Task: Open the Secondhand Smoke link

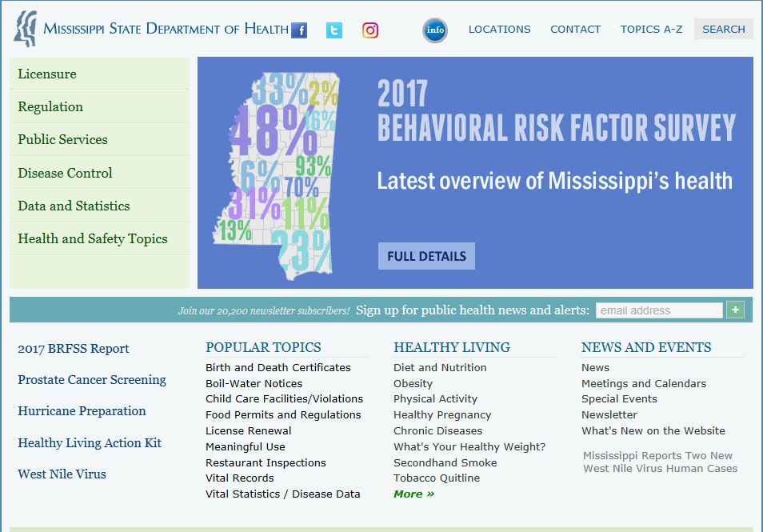Action: 445,463
